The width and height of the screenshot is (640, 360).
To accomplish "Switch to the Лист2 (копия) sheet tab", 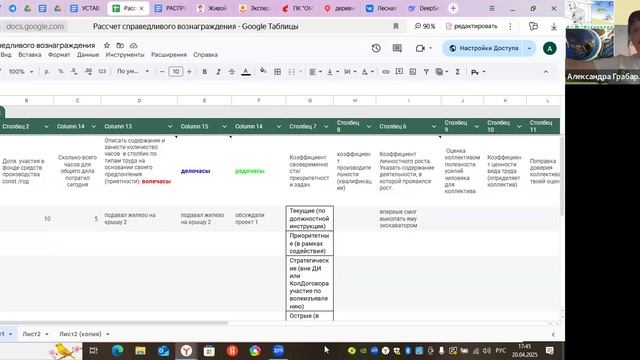I will [x=84, y=334].
